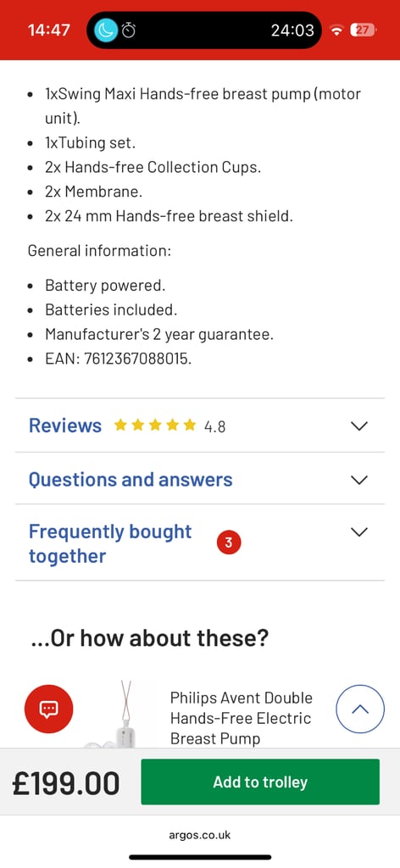Screen dimensions: 400x868
Task: Tap the Wi-Fi status icon
Action: pos(336,31)
